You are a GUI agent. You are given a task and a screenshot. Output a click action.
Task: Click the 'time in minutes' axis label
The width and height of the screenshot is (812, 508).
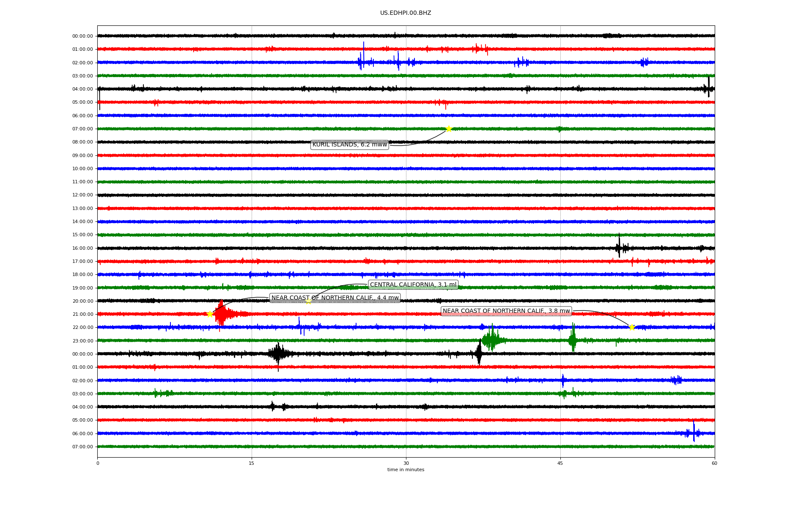click(x=406, y=469)
